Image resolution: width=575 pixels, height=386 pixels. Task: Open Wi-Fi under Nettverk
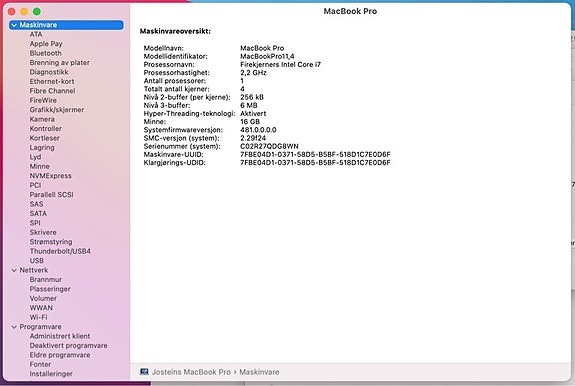point(38,318)
